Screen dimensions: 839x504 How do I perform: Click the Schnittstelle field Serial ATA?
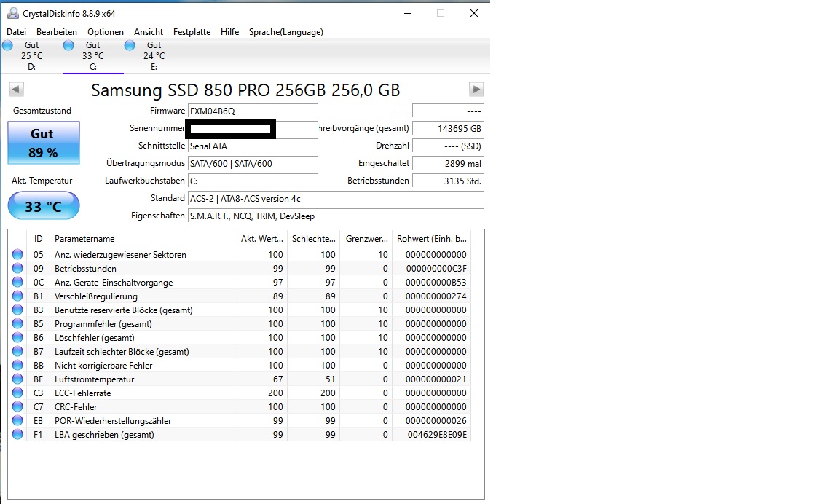click(253, 146)
